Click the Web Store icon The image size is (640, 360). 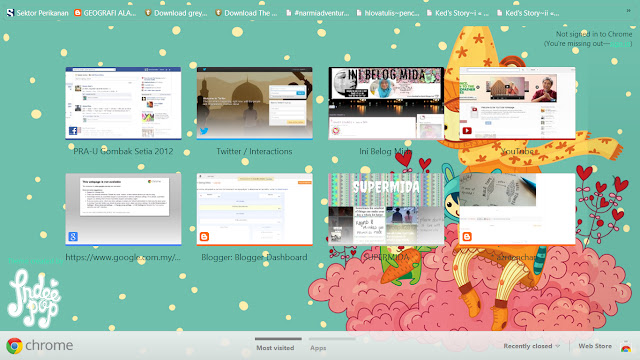(x=626, y=346)
